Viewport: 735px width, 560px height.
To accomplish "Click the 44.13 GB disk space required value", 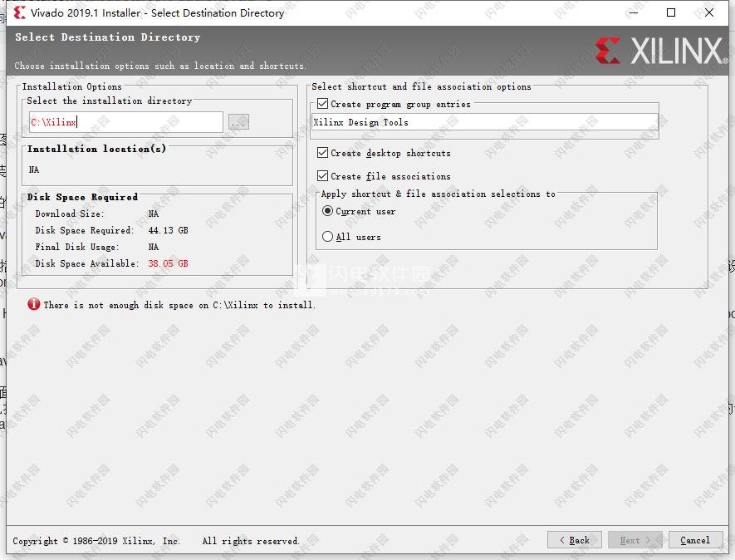I will (x=168, y=230).
